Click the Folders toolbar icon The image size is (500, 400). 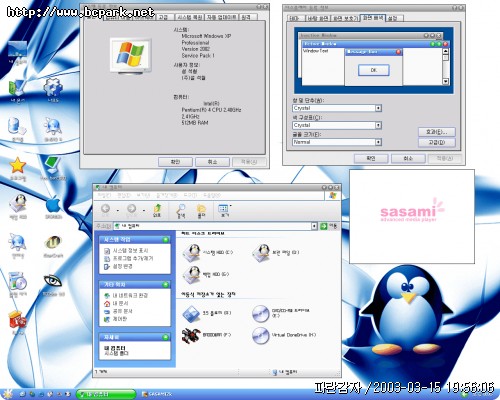[201, 211]
